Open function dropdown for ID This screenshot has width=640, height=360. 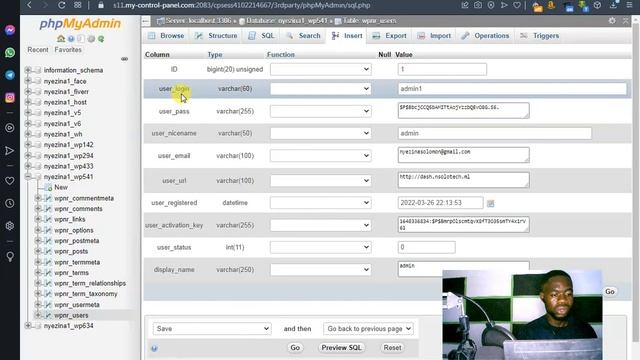pos(320,69)
